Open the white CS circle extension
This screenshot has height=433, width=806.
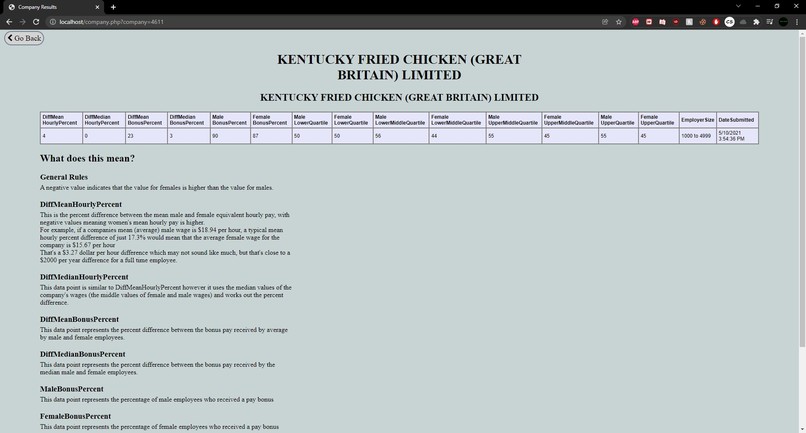tap(729, 22)
